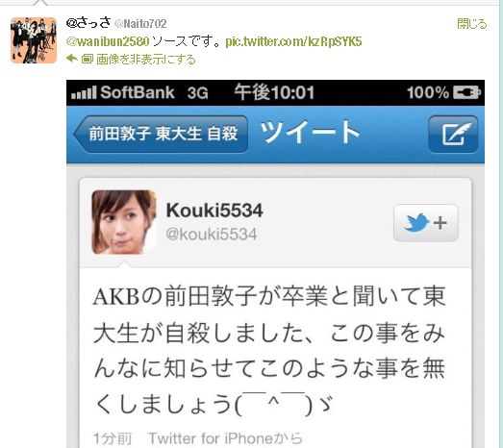
Task: Open the pic.twitter.com/kzRpSYK5 link
Action: coord(293,41)
